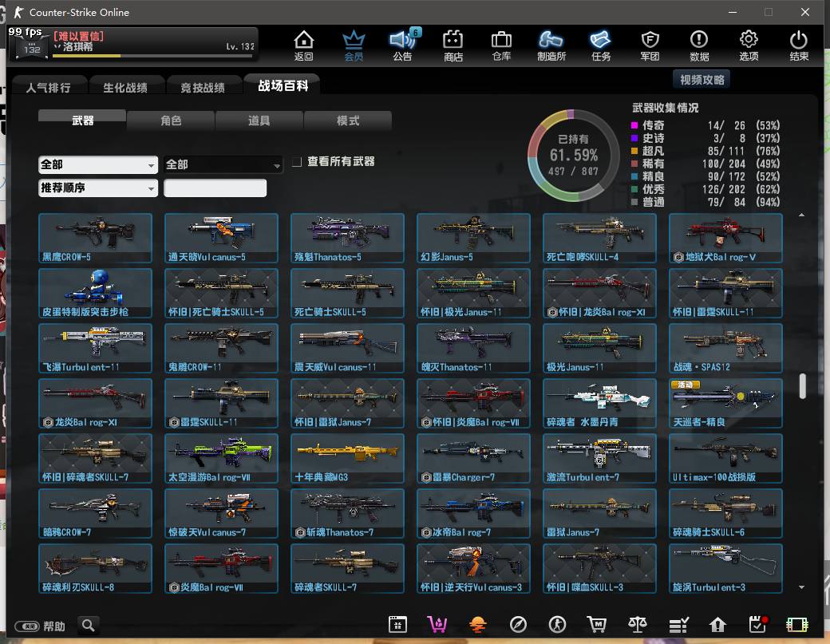Select the 暗鸦CROW-7 weapon card
This screenshot has width=830, height=644.
95,513
